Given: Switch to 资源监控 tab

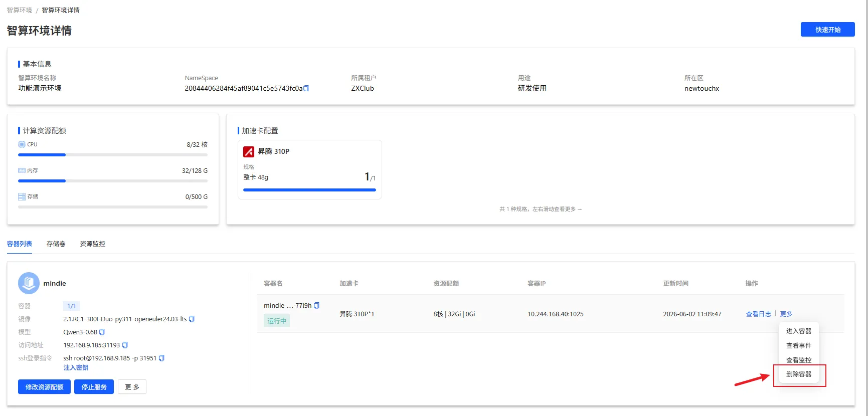Looking at the screenshot, I should (93, 244).
